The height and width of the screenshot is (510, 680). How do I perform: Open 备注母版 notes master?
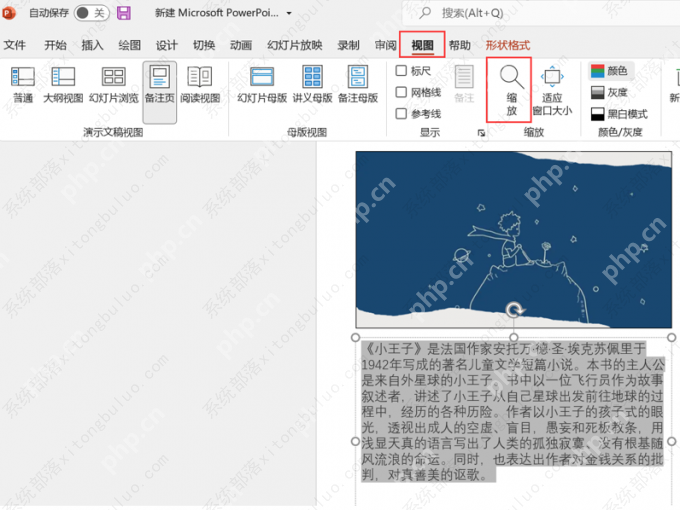pyautogui.click(x=358, y=85)
